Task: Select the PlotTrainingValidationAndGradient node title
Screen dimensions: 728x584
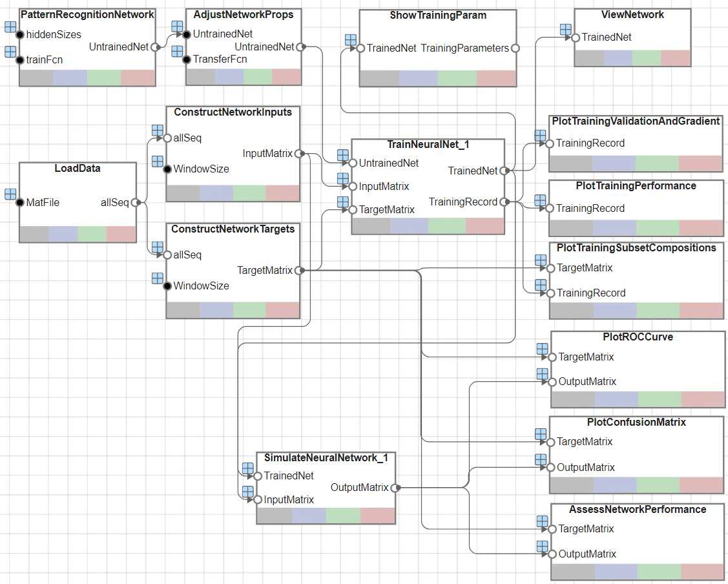Action: 636,121
